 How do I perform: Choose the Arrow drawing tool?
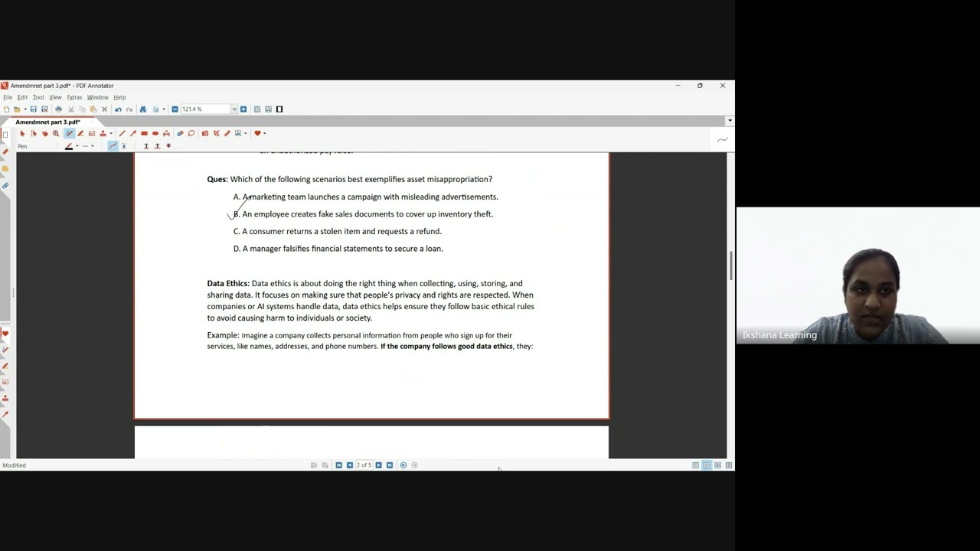pyautogui.click(x=133, y=133)
